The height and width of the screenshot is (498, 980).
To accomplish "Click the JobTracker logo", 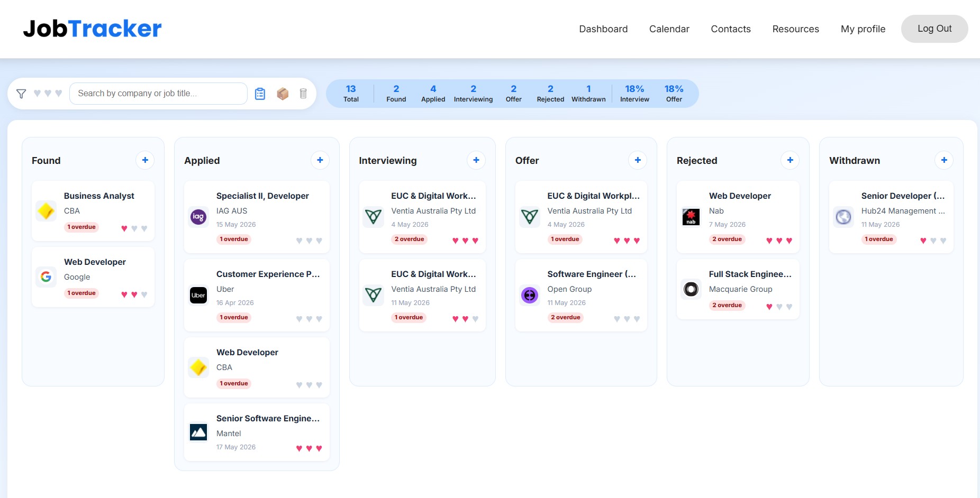I will coord(92,29).
